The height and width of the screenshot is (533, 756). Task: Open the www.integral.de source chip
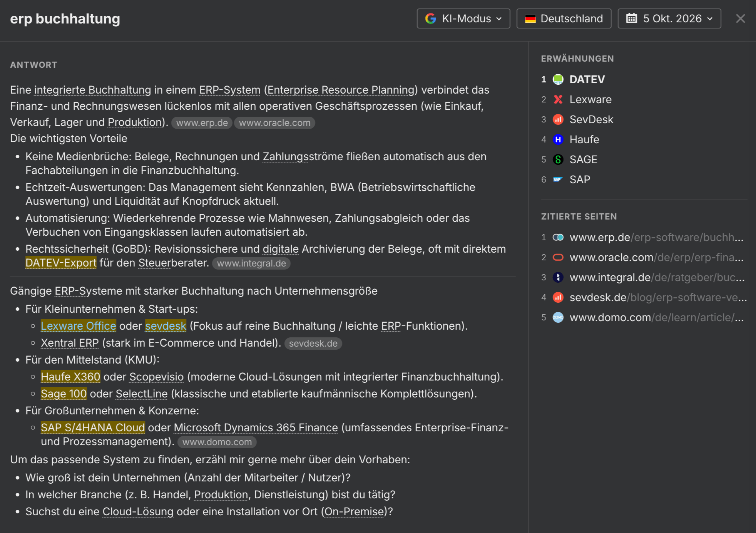pyautogui.click(x=251, y=263)
